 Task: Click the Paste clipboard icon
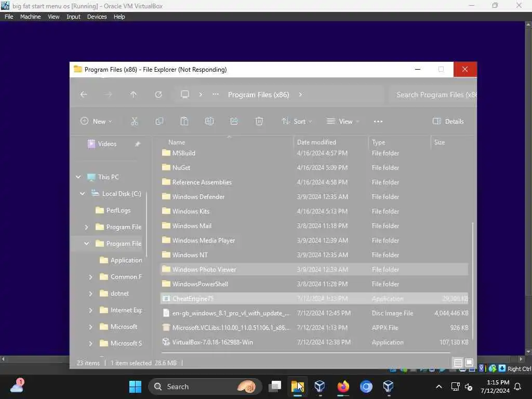[184, 121]
